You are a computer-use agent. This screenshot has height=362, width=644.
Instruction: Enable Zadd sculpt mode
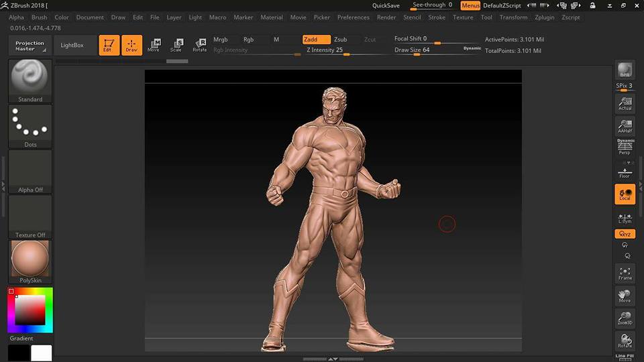tap(316, 40)
